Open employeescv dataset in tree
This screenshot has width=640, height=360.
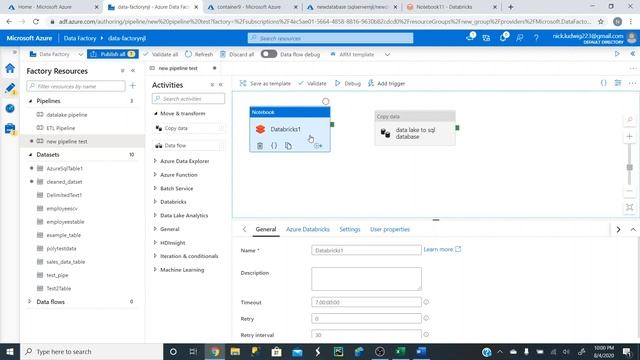click(x=62, y=208)
